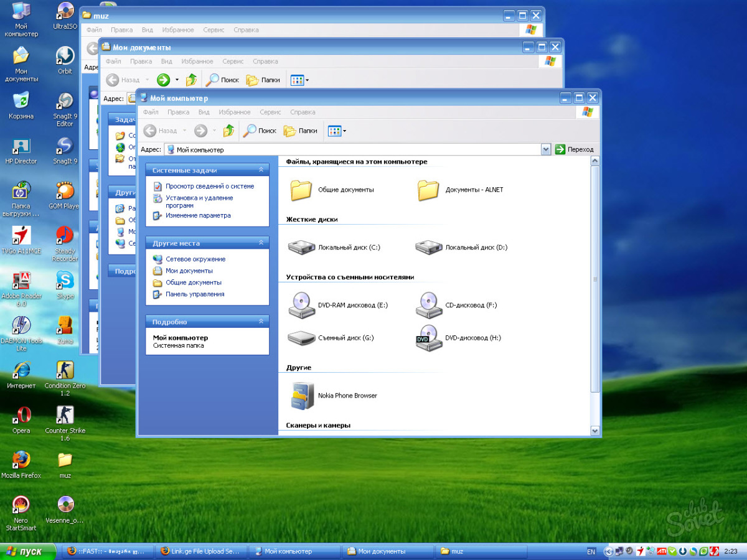The width and height of the screenshot is (747, 560).
Task: Select Локальный диск (D:) drive
Action: click(429, 247)
